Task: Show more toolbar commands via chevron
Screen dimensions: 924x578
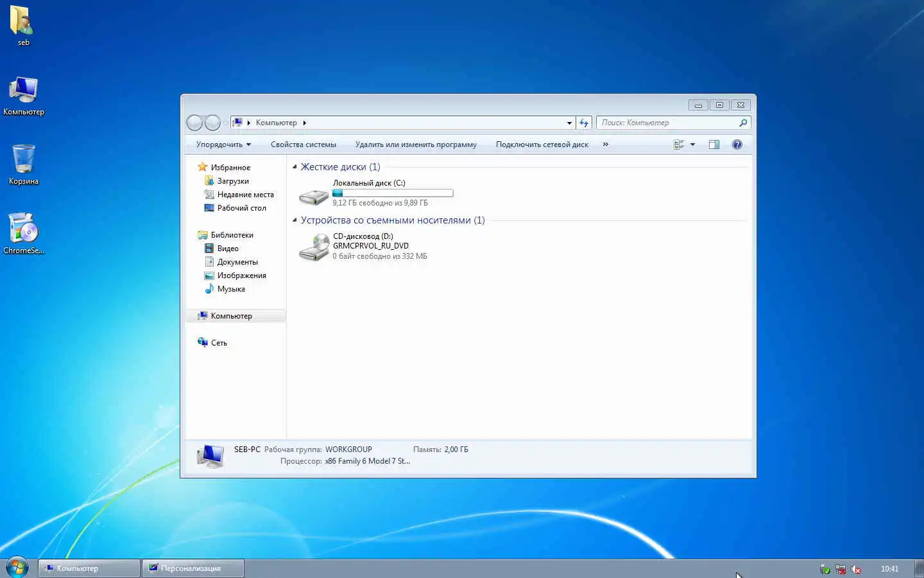Action: pos(605,144)
